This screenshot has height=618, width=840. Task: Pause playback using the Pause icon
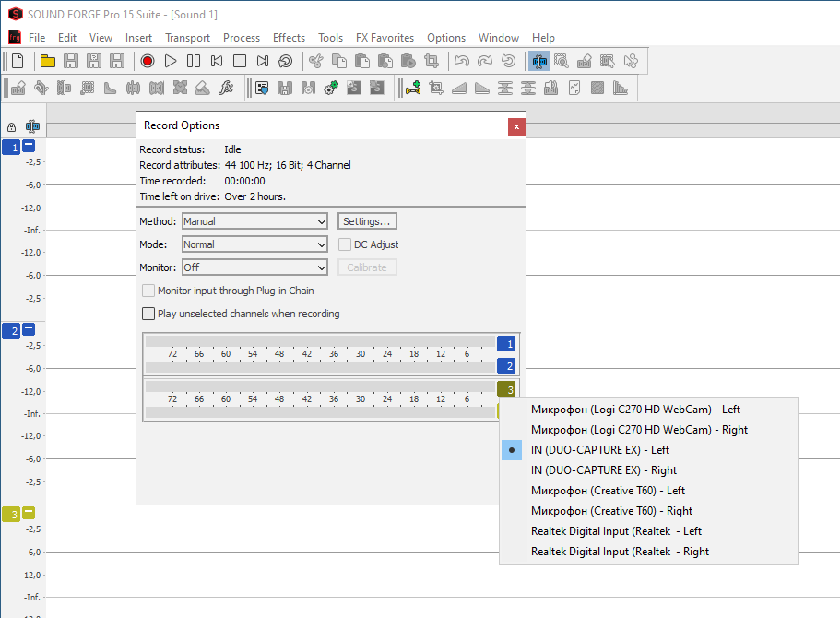(194, 61)
